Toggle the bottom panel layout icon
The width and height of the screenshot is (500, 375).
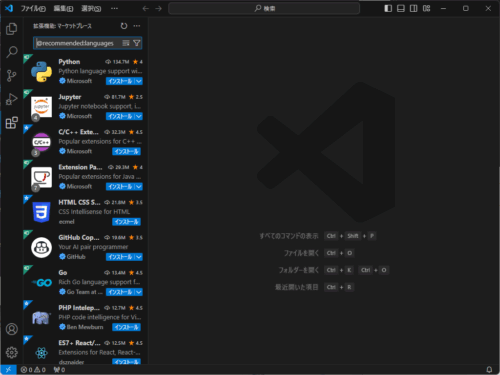[x=401, y=8]
